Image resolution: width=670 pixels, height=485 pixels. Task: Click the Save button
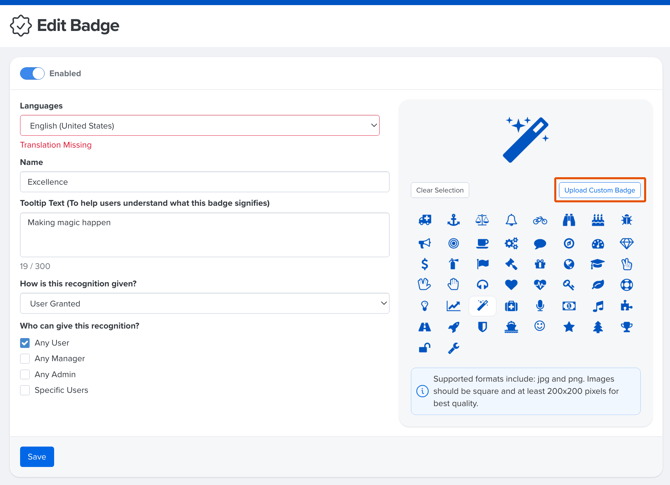(x=37, y=457)
